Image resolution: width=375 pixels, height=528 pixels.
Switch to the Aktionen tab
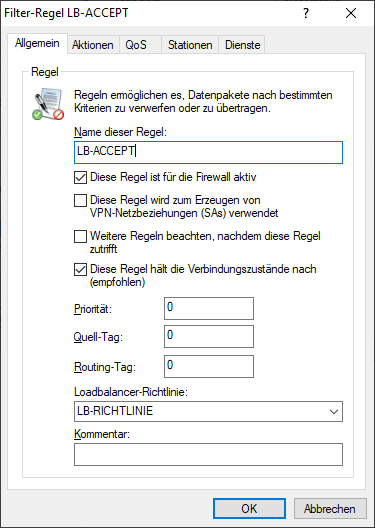pos(93,45)
